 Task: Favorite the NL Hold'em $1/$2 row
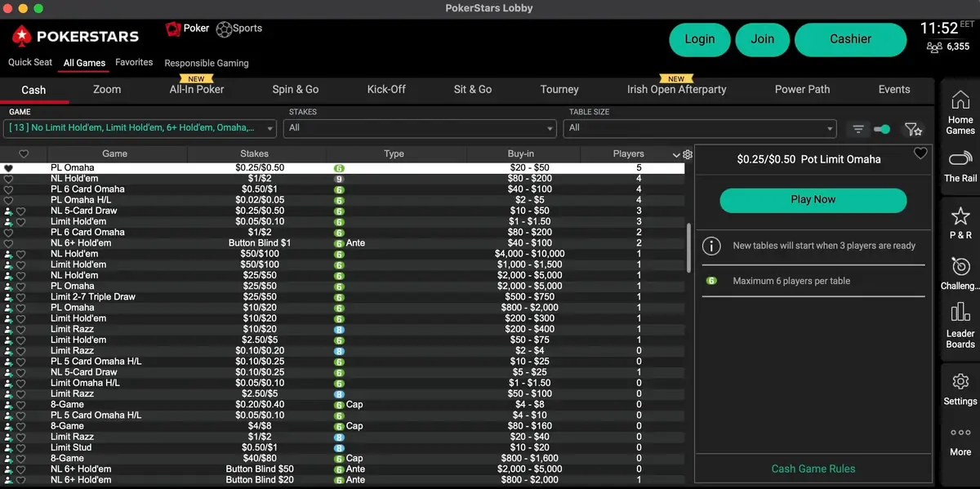(8, 178)
